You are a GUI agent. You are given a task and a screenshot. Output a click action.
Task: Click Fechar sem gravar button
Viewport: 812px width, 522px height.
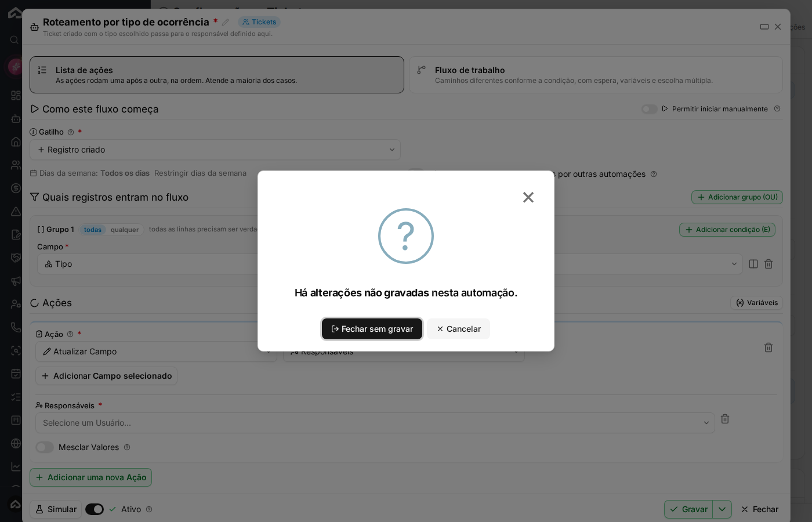tap(372, 329)
